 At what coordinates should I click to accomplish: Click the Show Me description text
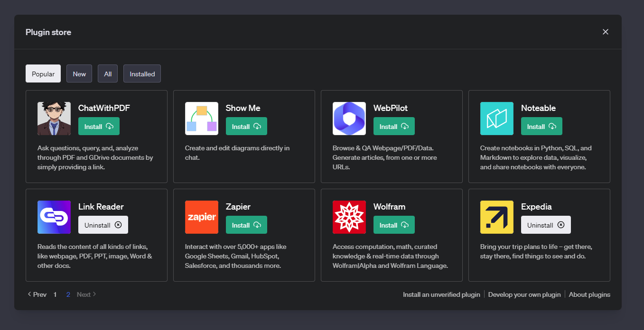[x=237, y=153]
